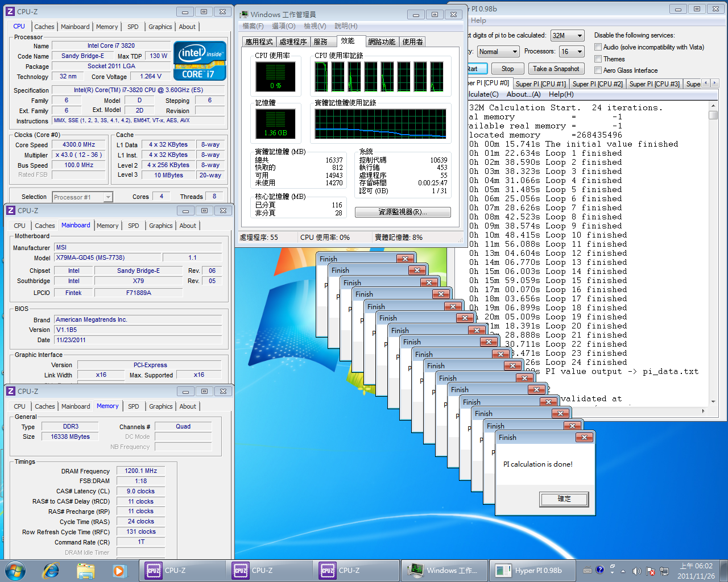
Task: Show hidden tray icons arrow
Action: 623,571
